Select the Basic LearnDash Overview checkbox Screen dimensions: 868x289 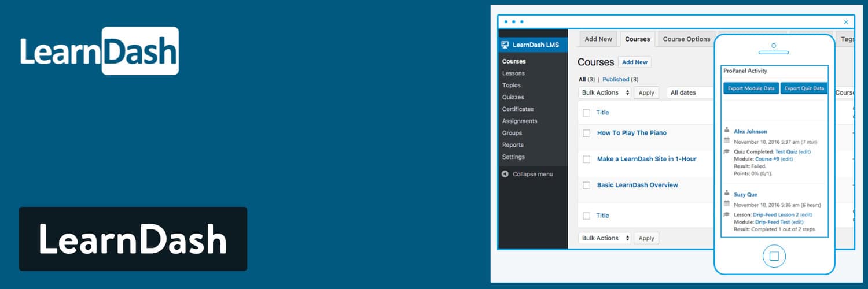pos(586,186)
